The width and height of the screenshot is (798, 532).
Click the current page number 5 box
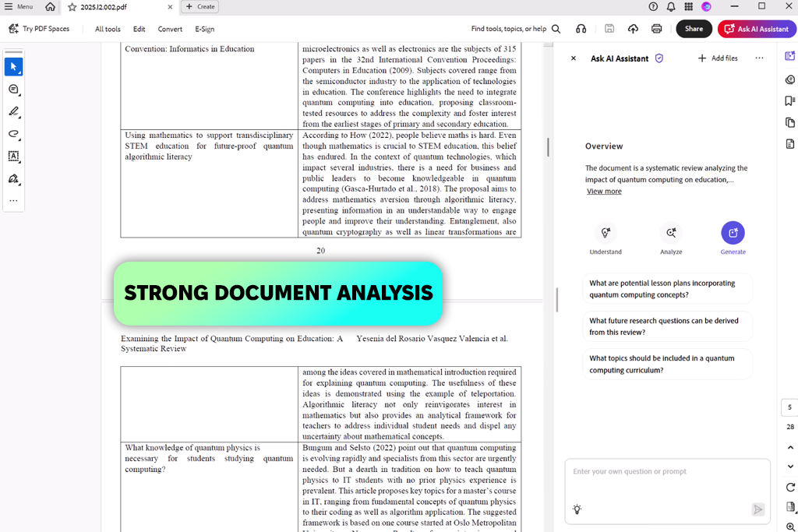pos(790,407)
